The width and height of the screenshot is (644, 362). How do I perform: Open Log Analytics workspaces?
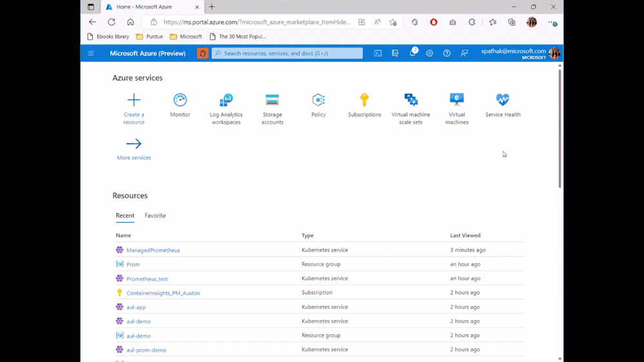[x=226, y=100]
